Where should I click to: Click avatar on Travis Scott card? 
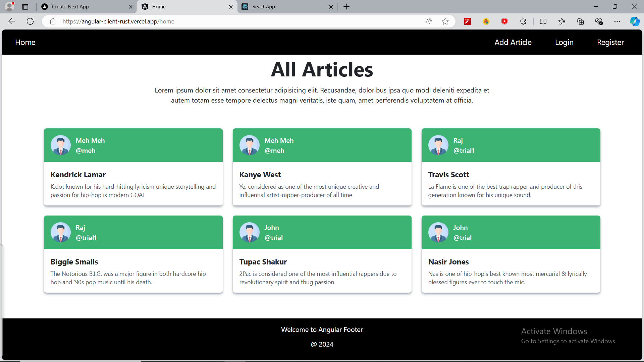coord(438,145)
